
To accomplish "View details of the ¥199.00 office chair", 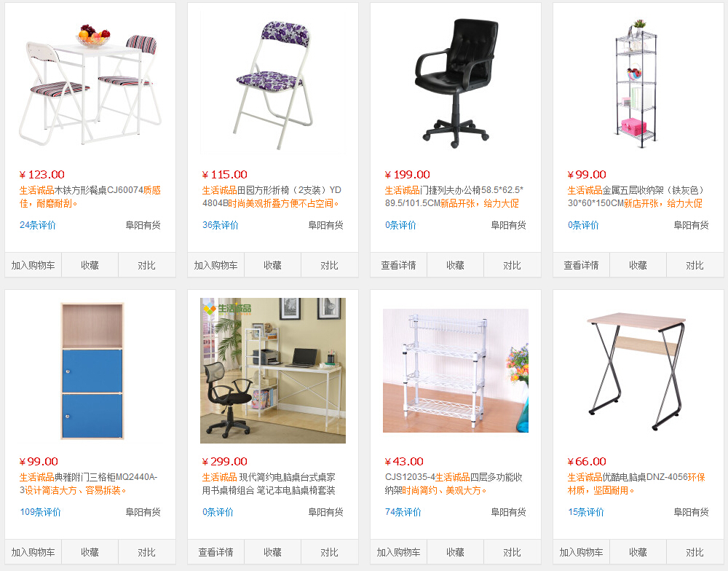I will click(398, 265).
